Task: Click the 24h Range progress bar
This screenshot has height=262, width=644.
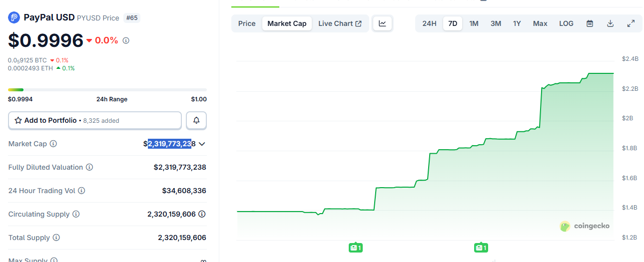Action: (x=107, y=90)
